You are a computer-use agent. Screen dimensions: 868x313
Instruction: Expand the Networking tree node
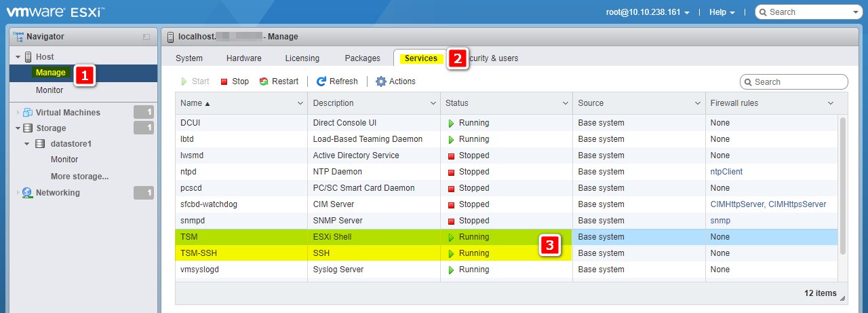click(x=18, y=193)
